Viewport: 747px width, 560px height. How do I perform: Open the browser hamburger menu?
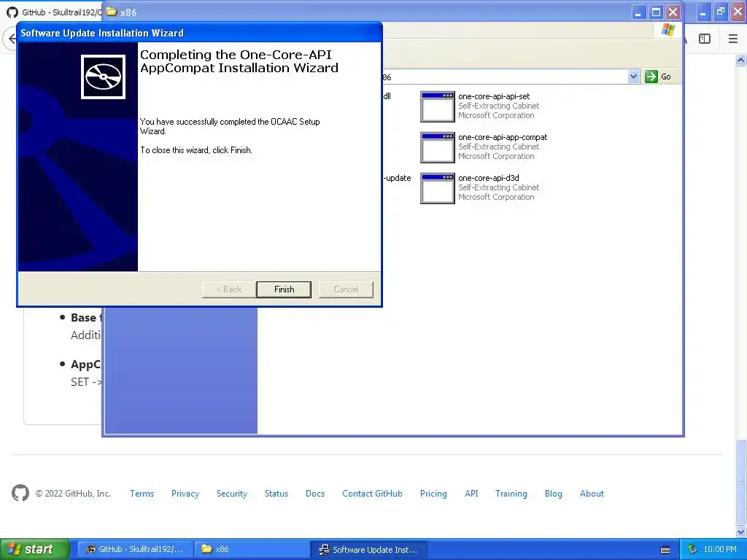pyautogui.click(x=733, y=39)
